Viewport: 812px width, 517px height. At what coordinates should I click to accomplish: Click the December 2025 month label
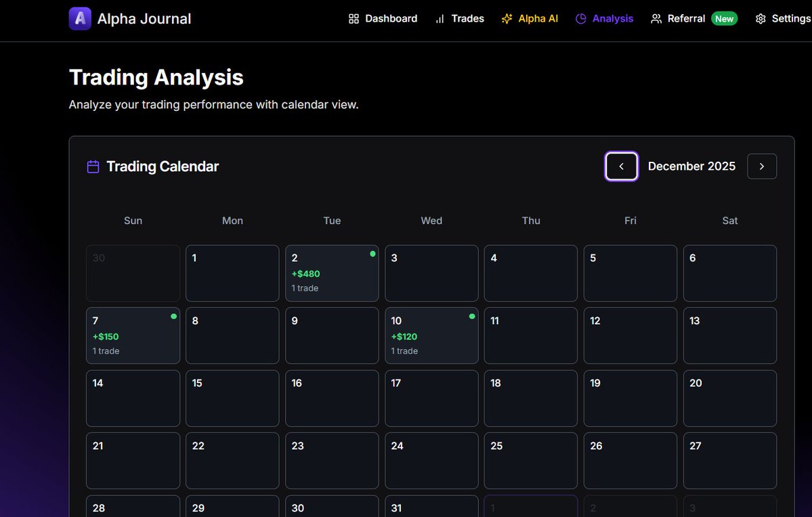click(x=691, y=166)
